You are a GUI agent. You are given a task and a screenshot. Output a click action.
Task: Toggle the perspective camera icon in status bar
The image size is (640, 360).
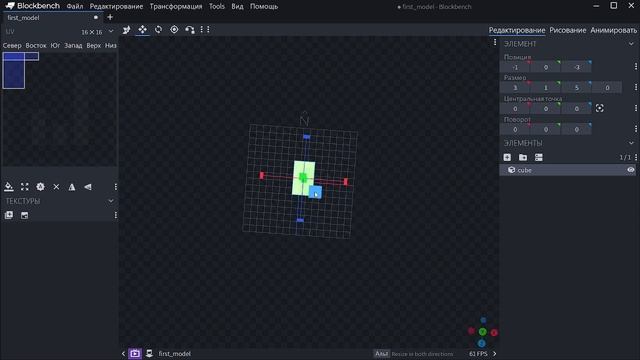coord(135,353)
